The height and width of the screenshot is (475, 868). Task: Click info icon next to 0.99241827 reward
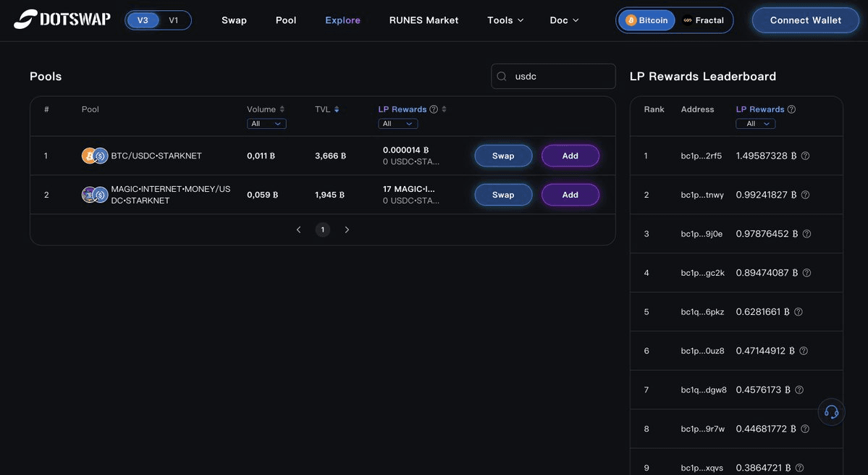(806, 195)
